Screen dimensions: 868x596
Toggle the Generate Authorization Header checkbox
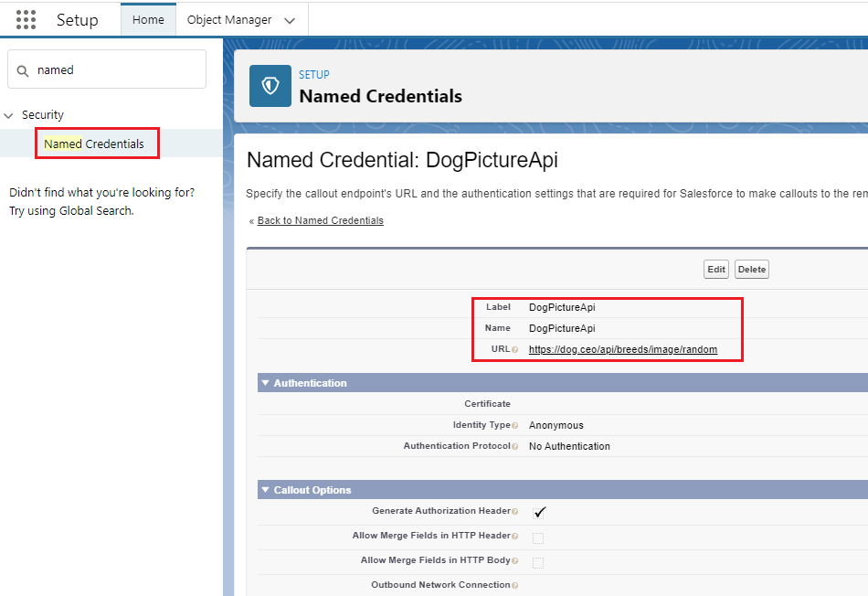tap(539, 512)
